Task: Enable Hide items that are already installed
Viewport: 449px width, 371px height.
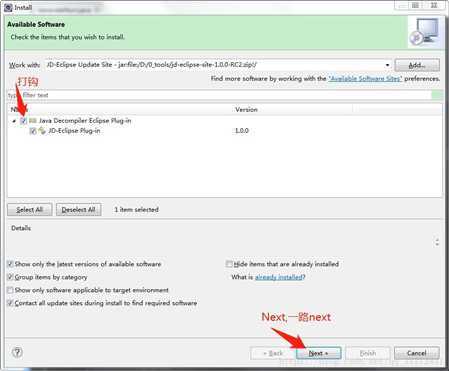Action: 229,264
